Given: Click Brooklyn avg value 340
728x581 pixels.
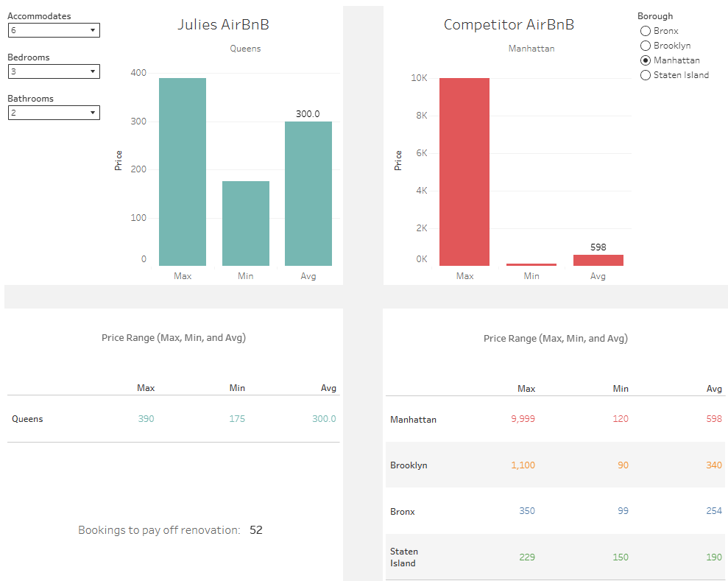Looking at the screenshot, I should point(714,465).
